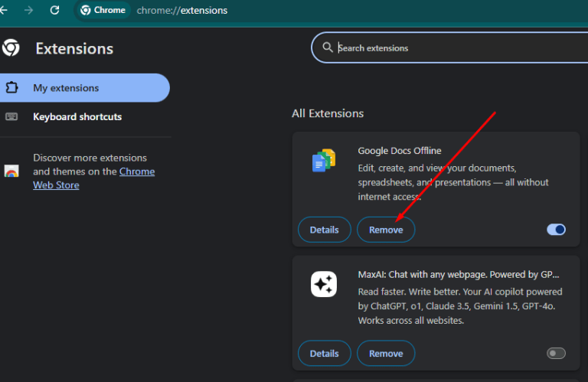Click the Google Docs Offline description text
588x382 pixels.
[x=453, y=182]
